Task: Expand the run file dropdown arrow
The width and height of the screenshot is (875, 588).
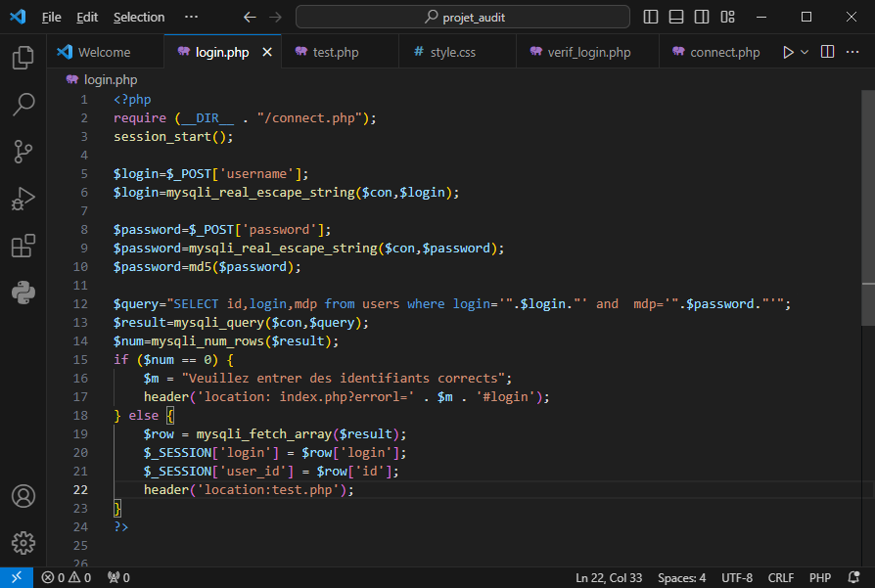Action: pos(806,52)
